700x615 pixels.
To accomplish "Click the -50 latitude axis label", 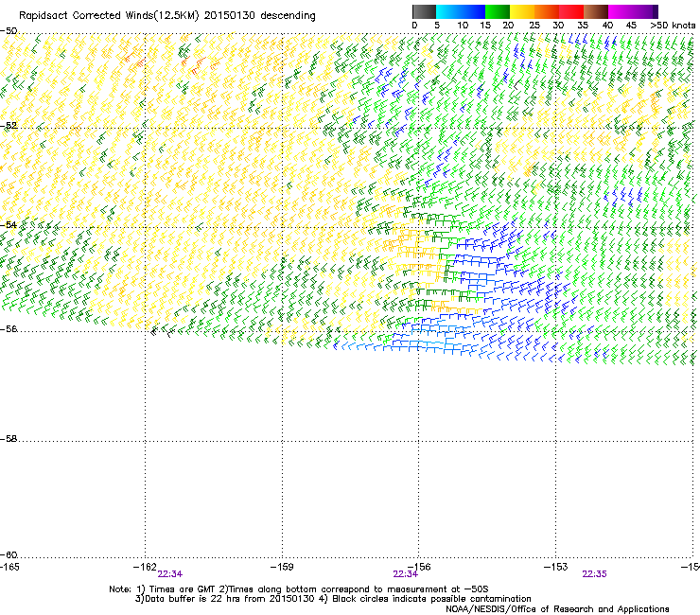I will coord(9,31).
